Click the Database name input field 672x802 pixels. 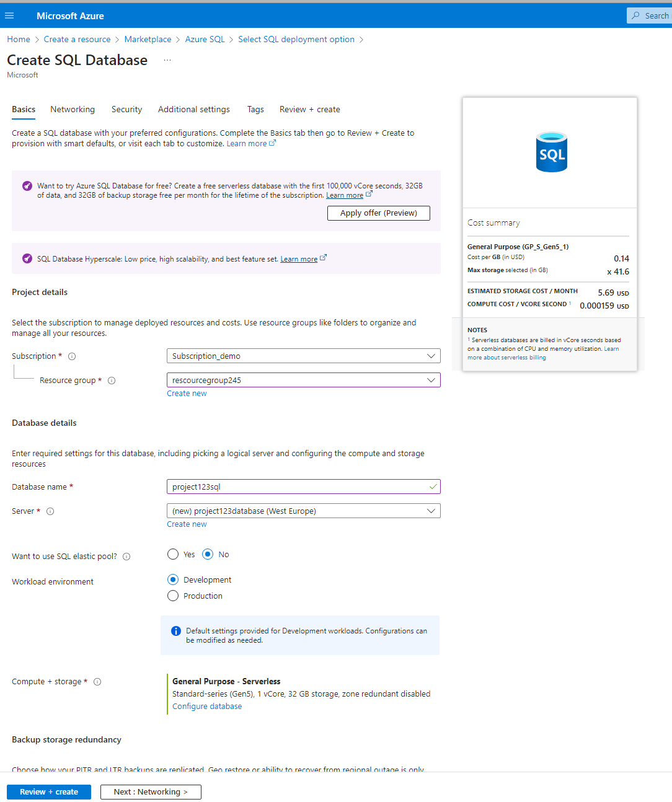[303, 487]
